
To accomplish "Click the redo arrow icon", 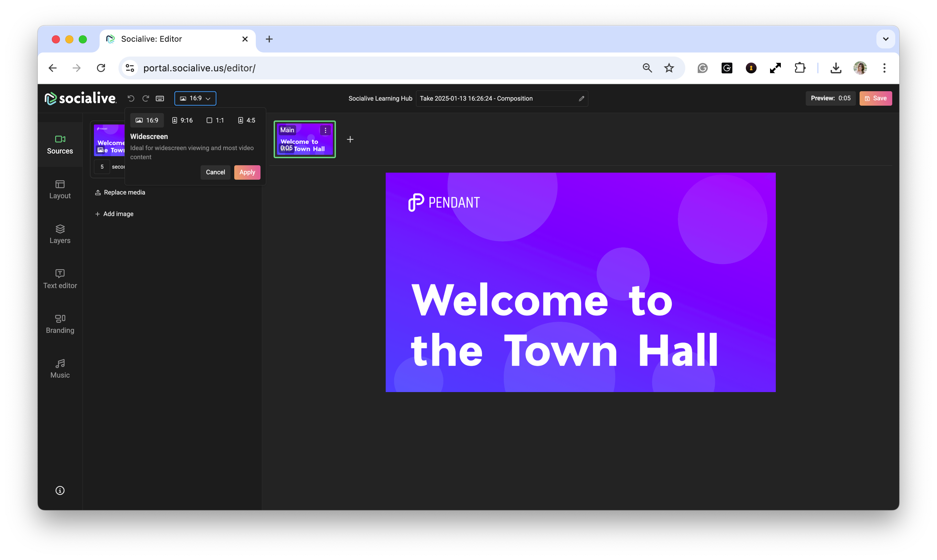I will (x=146, y=98).
